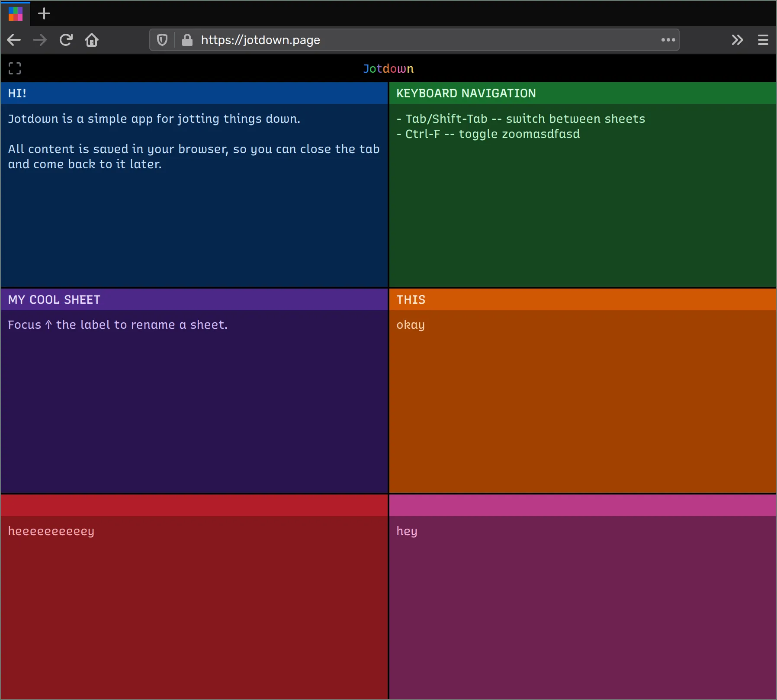The width and height of the screenshot is (777, 700).
Task: Click the 'hey' text in pink sheet
Action: point(407,531)
